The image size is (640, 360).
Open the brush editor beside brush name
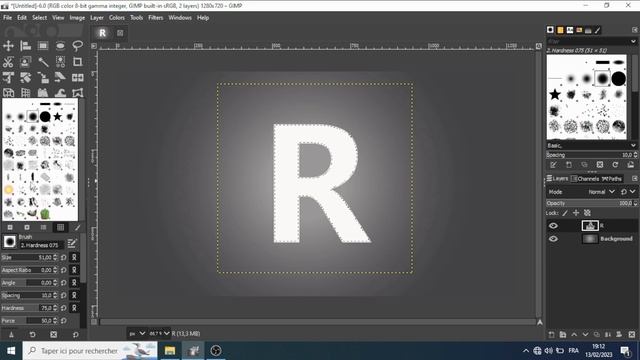(72, 244)
